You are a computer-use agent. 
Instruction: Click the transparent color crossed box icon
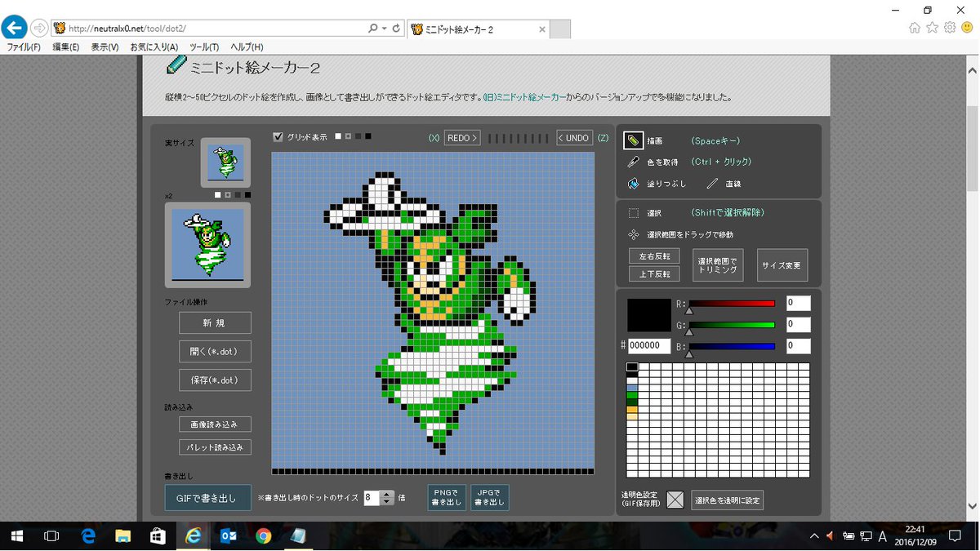click(675, 500)
